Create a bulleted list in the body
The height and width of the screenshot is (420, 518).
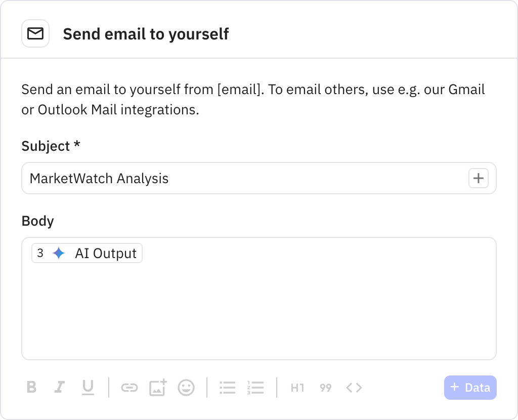click(x=227, y=388)
